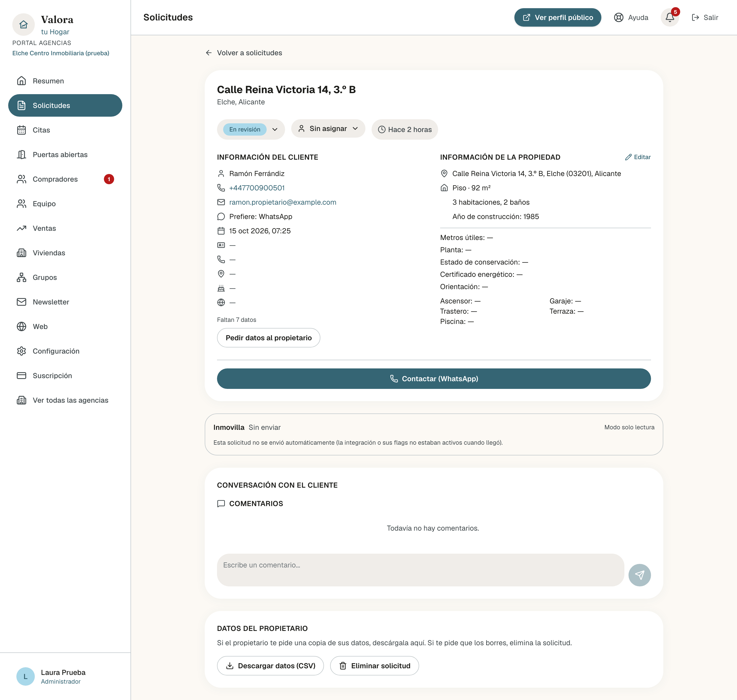Image resolution: width=737 pixels, height=700 pixels.
Task: Click Ver perfil público button
Action: coord(558,18)
